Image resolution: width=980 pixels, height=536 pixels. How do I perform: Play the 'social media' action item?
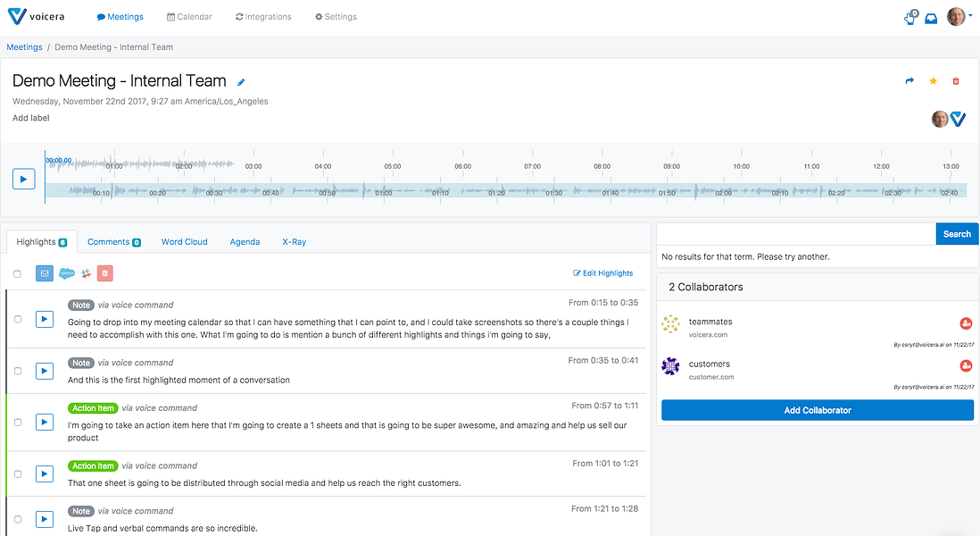click(45, 474)
